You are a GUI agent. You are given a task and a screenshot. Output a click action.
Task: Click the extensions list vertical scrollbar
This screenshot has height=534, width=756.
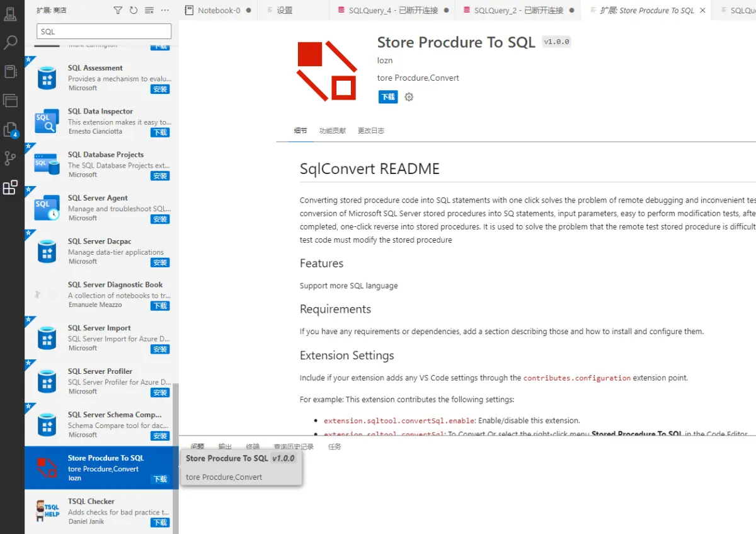[176, 457]
